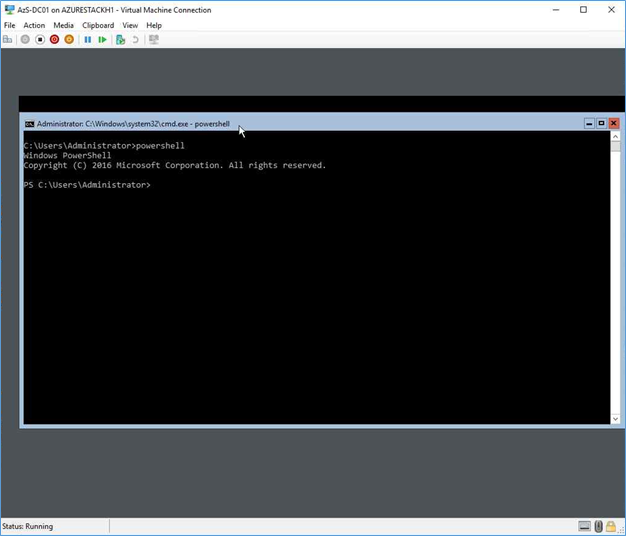This screenshot has width=626, height=536.
Task: Click the cmd.exe title bar icon
Action: pyautogui.click(x=30, y=124)
